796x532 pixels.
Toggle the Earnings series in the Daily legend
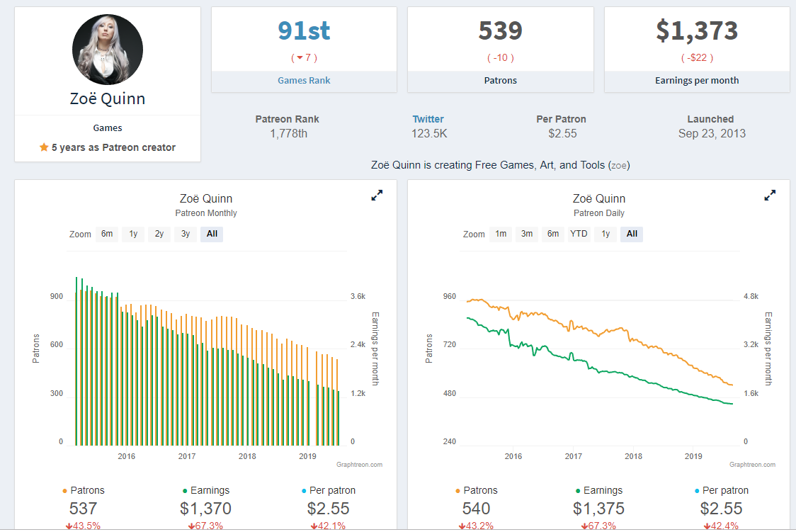click(599, 490)
